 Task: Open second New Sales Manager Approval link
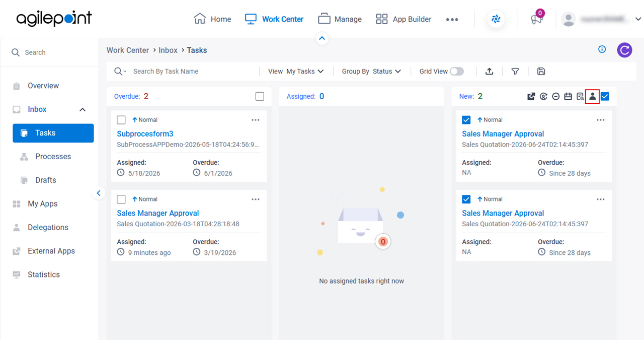(x=503, y=213)
